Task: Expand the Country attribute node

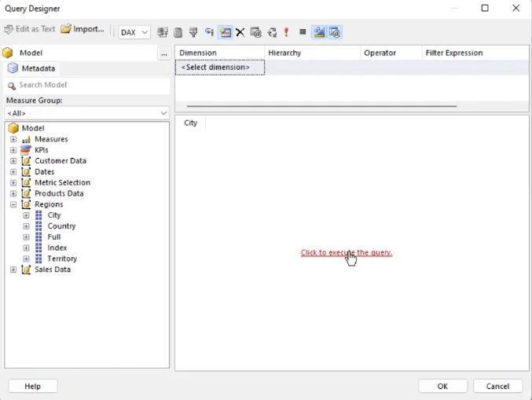Action: 26,226
